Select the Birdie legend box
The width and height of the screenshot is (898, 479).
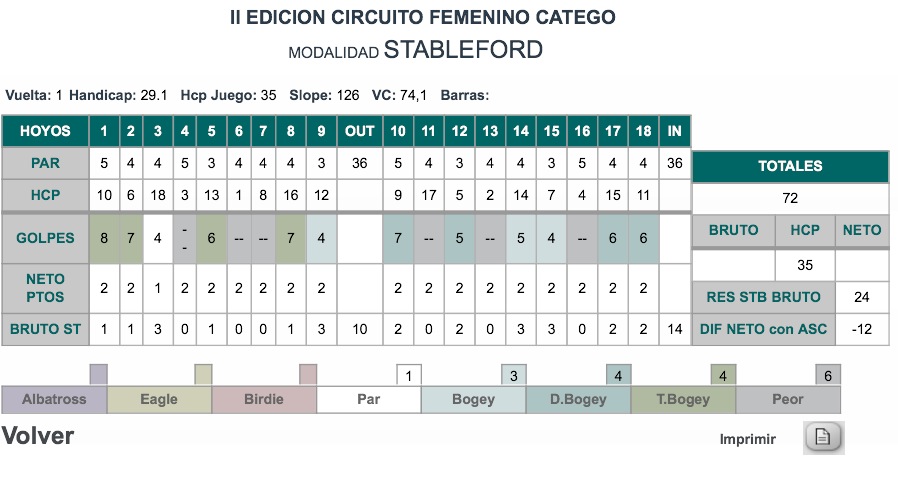tap(264, 399)
